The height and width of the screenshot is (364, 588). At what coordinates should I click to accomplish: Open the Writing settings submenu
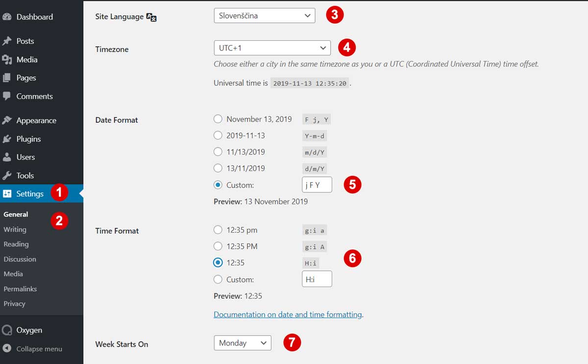point(15,229)
